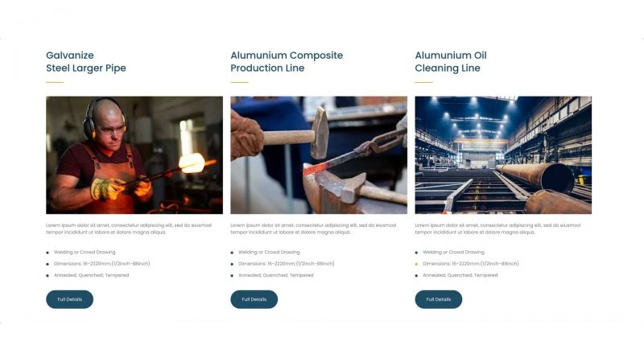This screenshot has width=644, height=362.
Task: Click yellow underline beneath Galvanize Steel Larger Pipe
Action: [55, 82]
